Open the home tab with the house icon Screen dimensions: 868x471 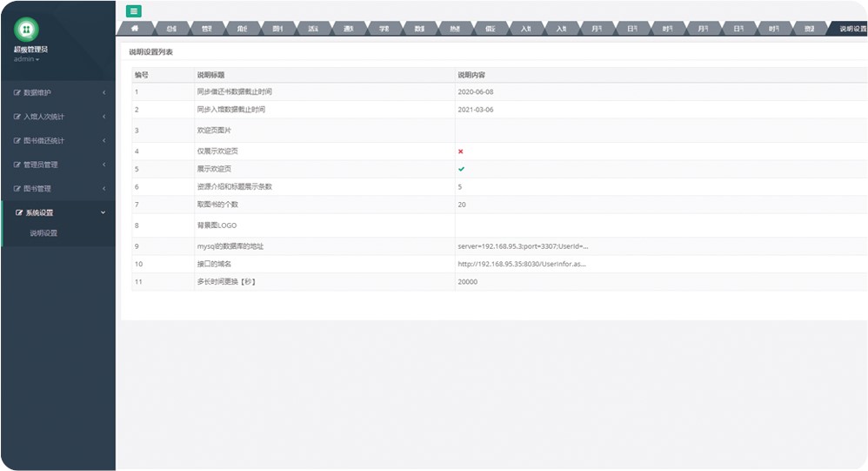pos(135,28)
